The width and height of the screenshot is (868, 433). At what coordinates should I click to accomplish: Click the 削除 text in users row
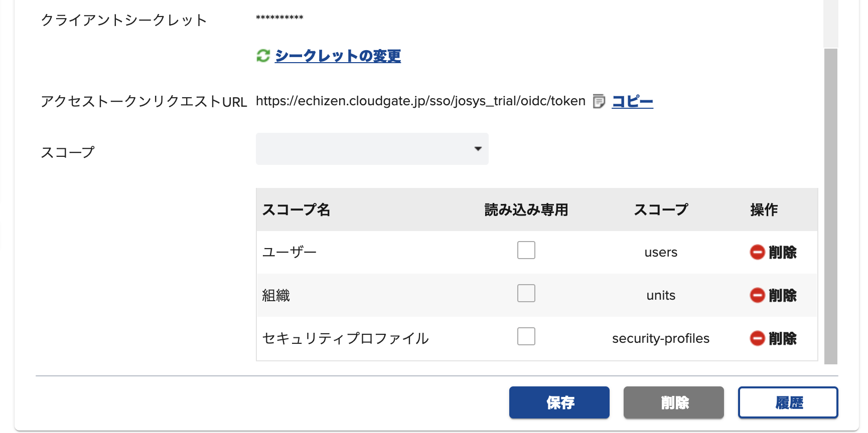coord(783,252)
